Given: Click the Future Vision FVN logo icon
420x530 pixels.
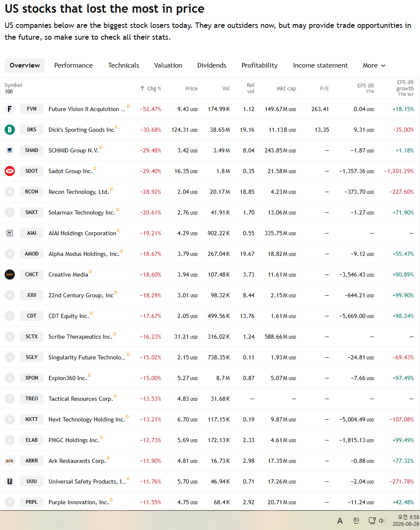Looking at the screenshot, I should [10, 109].
